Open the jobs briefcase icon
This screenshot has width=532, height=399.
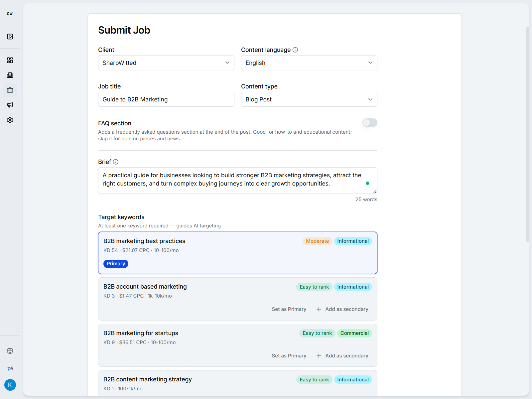coord(10,90)
